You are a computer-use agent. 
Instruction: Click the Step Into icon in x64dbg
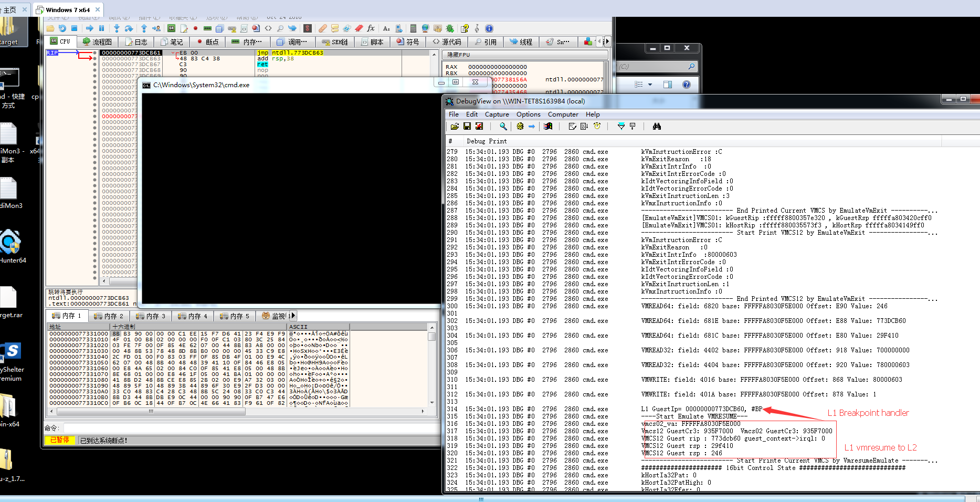(x=116, y=28)
